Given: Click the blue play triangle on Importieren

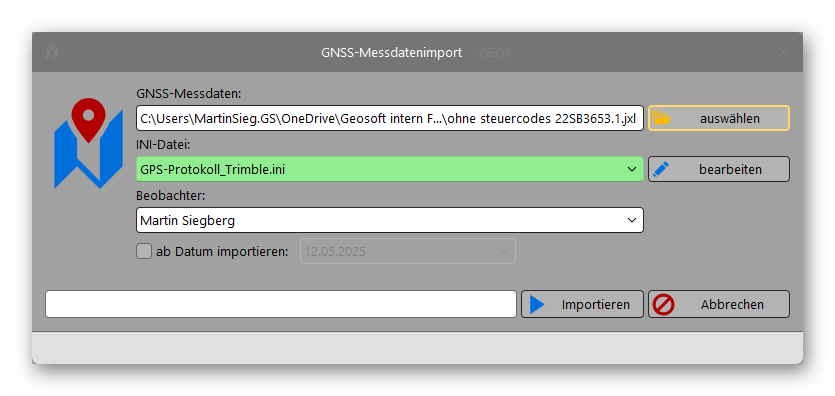Looking at the screenshot, I should (537, 304).
